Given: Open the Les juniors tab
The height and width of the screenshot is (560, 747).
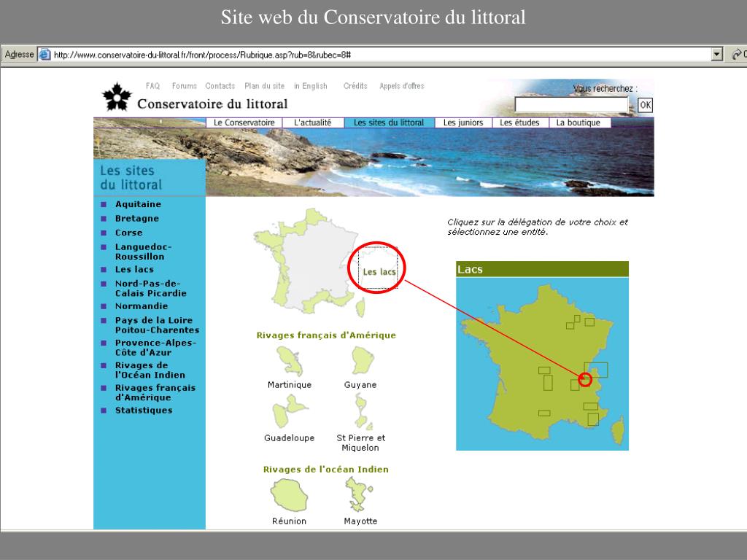Looking at the screenshot, I should tap(463, 122).
